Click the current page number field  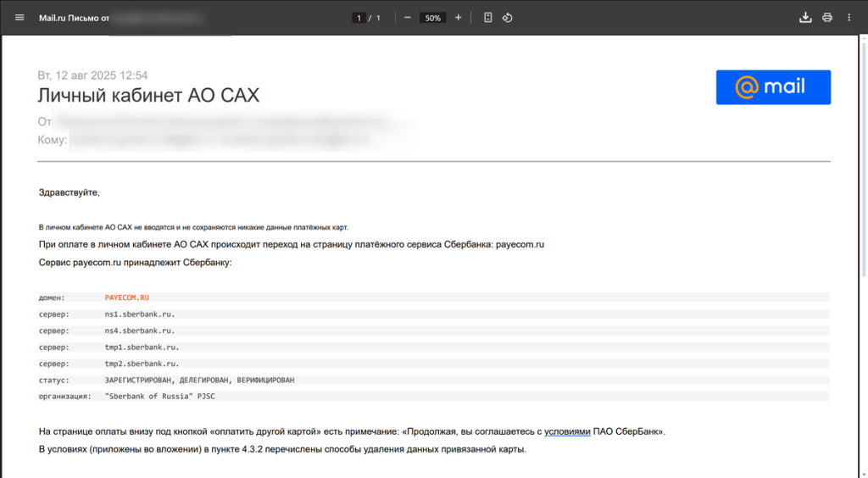tap(359, 18)
